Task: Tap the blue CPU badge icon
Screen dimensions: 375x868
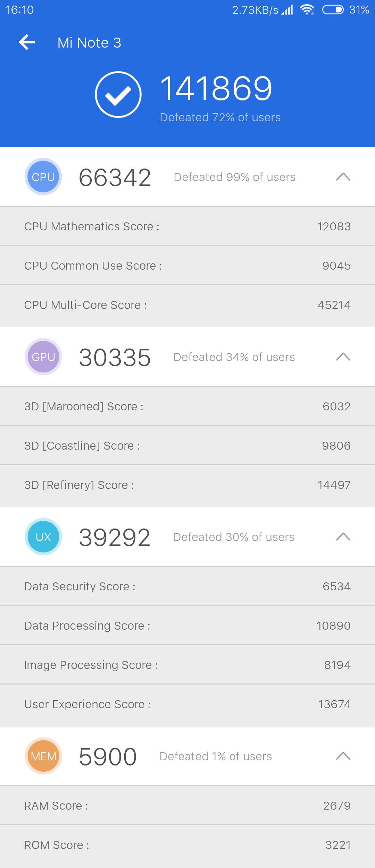Action: pyautogui.click(x=43, y=177)
